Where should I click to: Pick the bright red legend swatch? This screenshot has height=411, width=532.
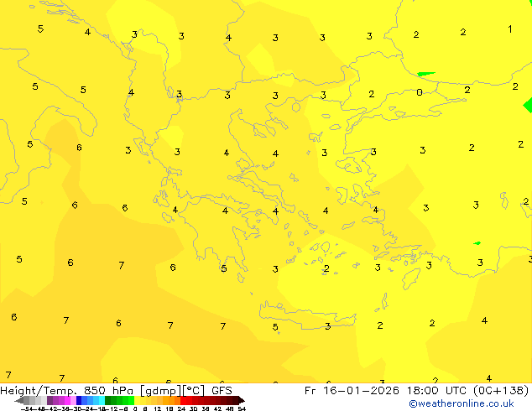tap(184, 400)
